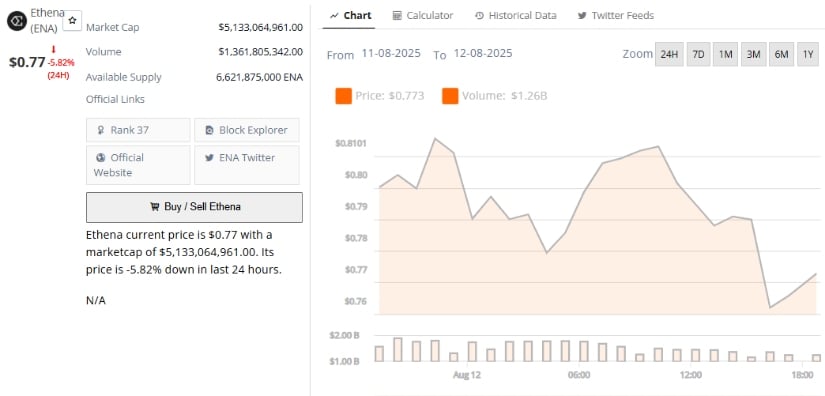Select the From date field 11-08-2025
This screenshot has height=396, width=825.
(x=391, y=54)
